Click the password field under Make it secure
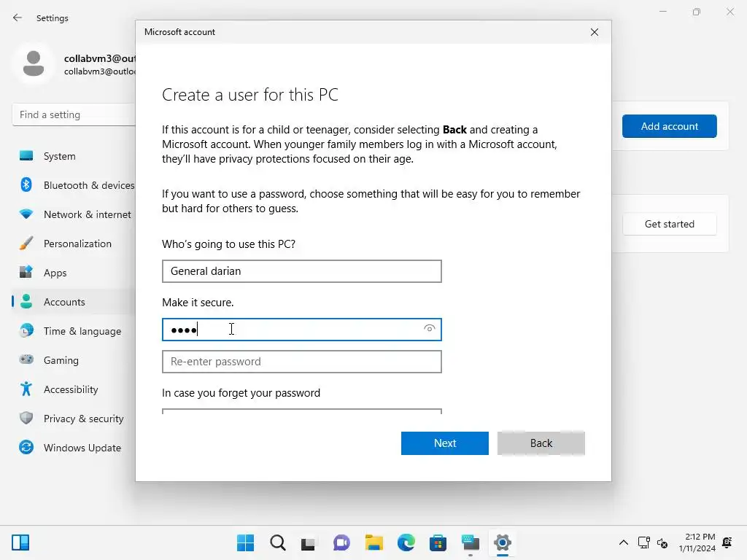 click(x=301, y=330)
